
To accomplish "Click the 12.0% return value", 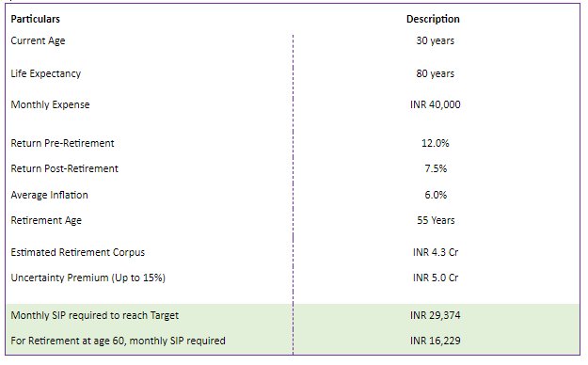I will pos(435,143).
